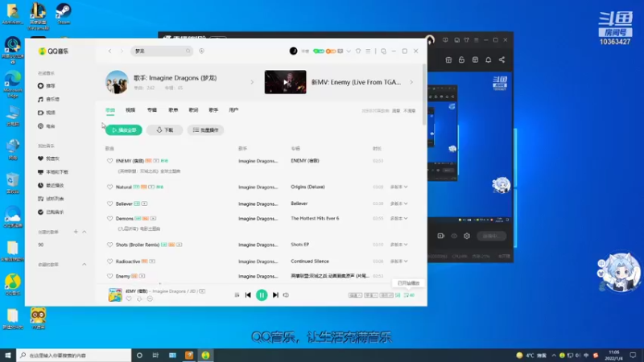This screenshot has height=362, width=644.
Task: Switch to the 视频 results tab
Action: pyautogui.click(x=130, y=110)
